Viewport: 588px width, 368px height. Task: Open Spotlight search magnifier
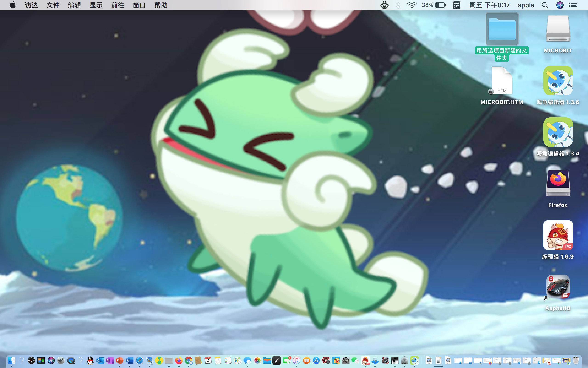545,5
